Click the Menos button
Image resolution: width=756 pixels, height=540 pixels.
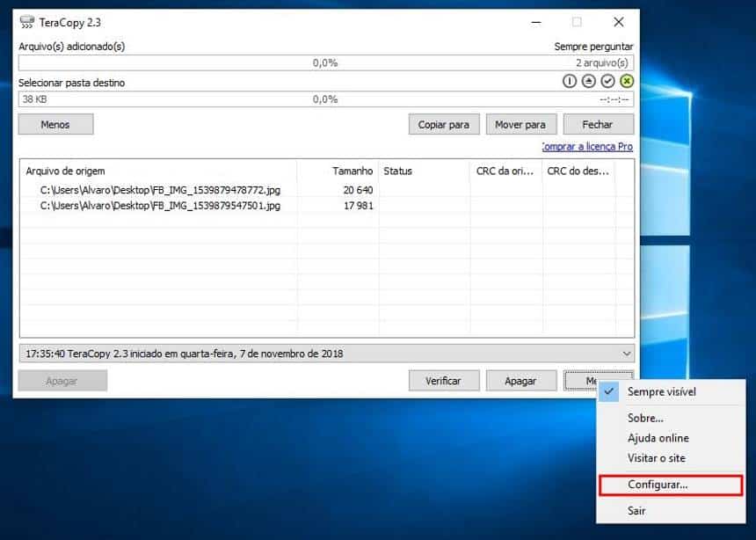pyautogui.click(x=55, y=125)
